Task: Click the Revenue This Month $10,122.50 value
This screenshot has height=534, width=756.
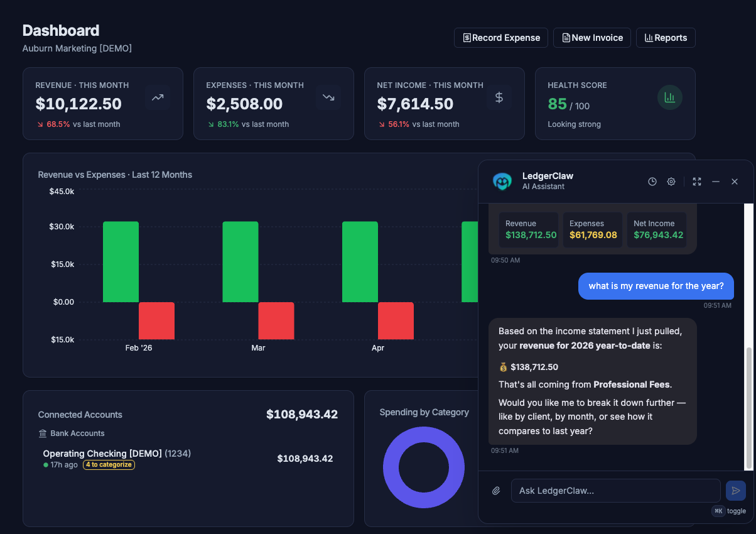Action: point(78,104)
